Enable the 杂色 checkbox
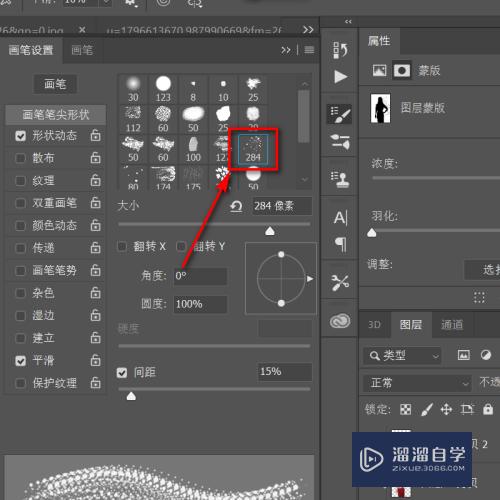The height and width of the screenshot is (500, 500). 21,293
